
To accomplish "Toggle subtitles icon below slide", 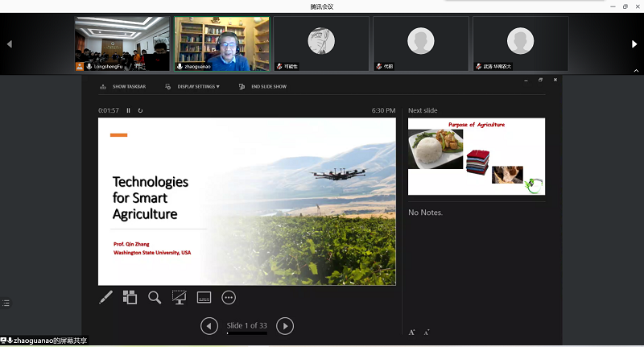I will (x=204, y=297).
